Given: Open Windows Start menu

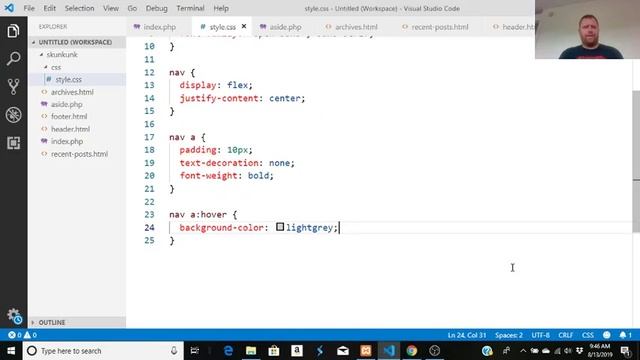Looking at the screenshot, I should click(11, 351).
